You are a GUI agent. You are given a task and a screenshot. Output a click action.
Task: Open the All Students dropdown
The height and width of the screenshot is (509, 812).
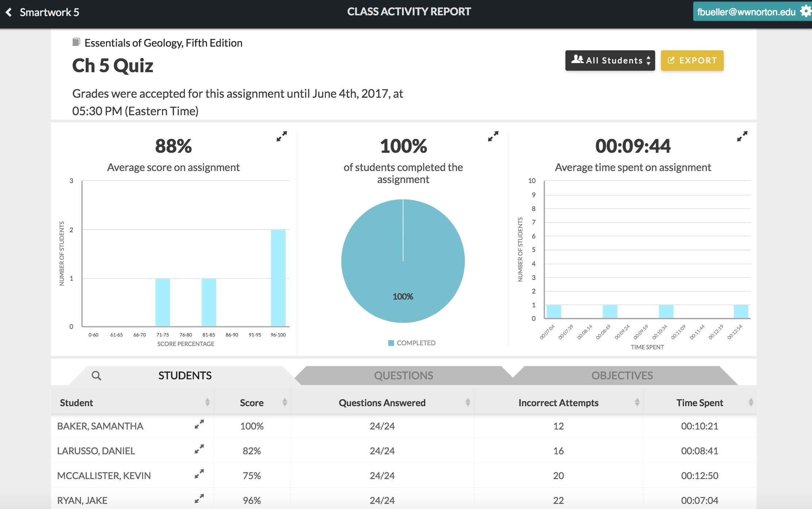610,61
